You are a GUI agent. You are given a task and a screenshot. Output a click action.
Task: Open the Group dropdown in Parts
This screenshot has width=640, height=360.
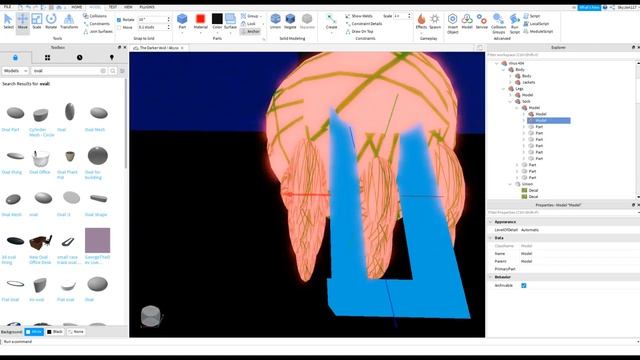[251, 16]
